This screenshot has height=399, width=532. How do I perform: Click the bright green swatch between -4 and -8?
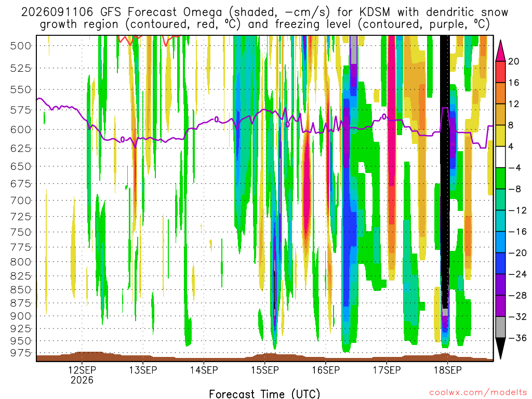tap(500, 178)
